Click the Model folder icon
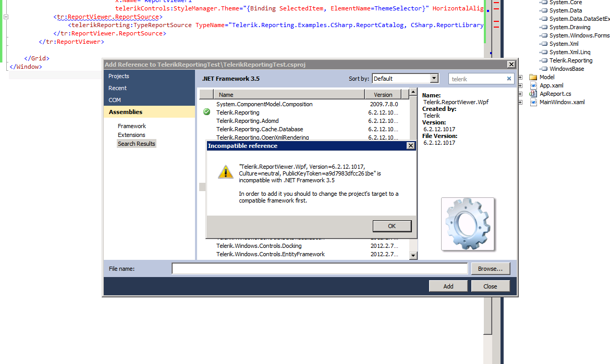610x364 pixels. click(x=533, y=77)
